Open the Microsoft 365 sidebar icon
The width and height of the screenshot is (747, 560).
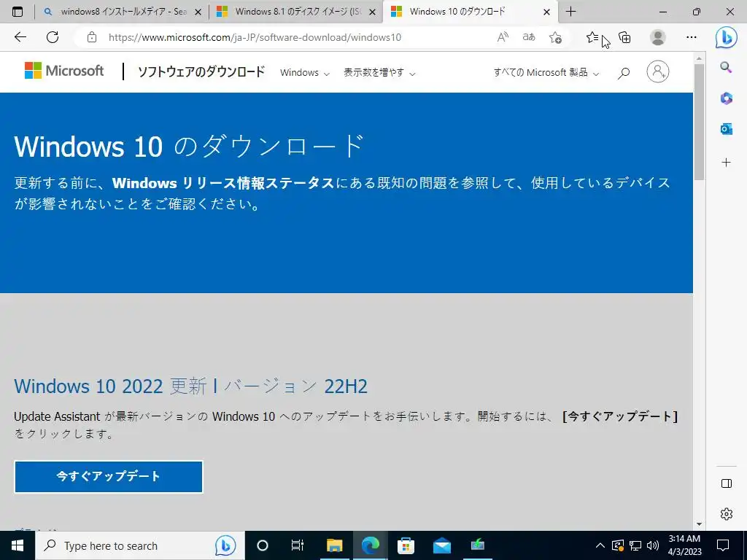(726, 98)
